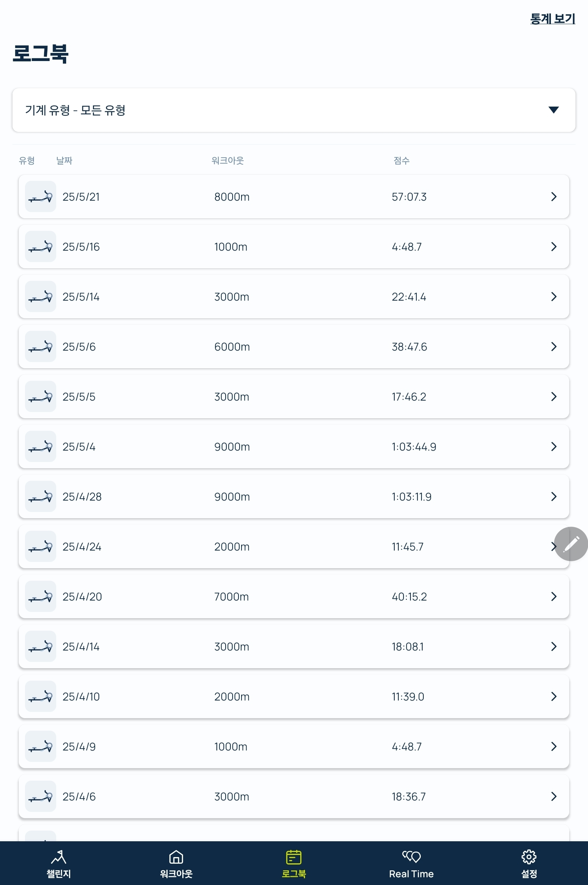Open the 챌린지 tab icon
Viewport: 588px width, 885px height.
click(58, 856)
